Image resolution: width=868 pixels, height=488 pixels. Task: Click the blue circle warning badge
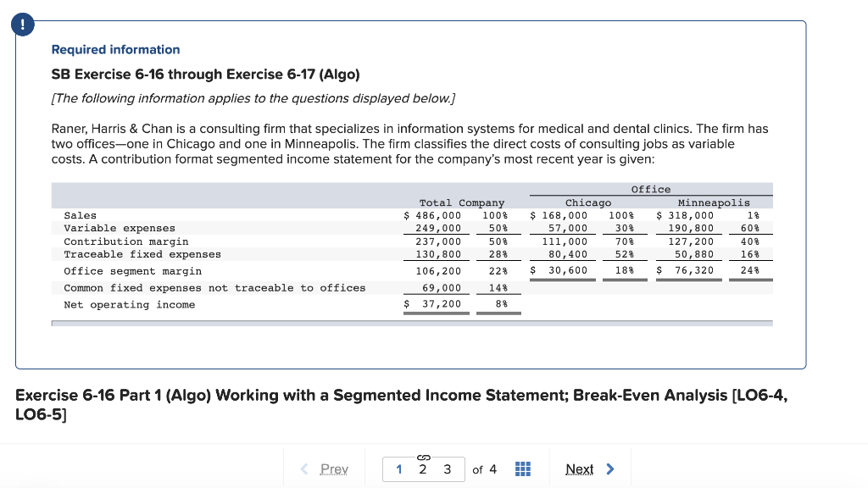coord(21,25)
